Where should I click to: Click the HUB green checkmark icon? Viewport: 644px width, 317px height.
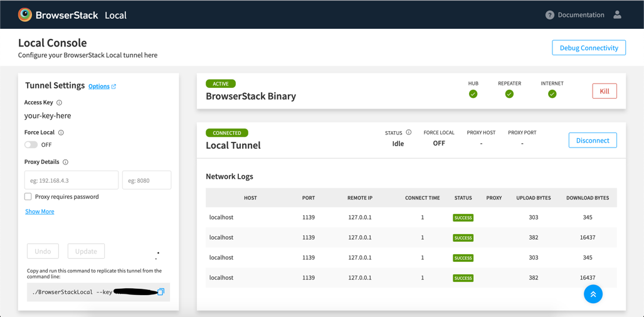point(473,94)
